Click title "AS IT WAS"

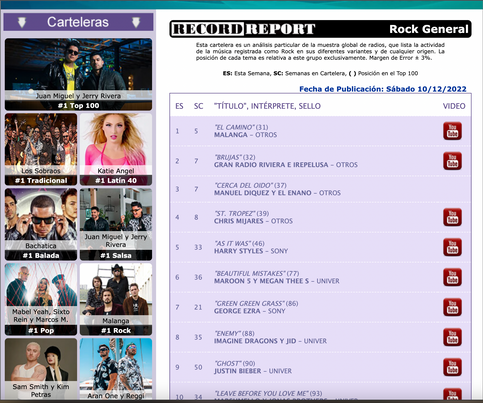232,244
